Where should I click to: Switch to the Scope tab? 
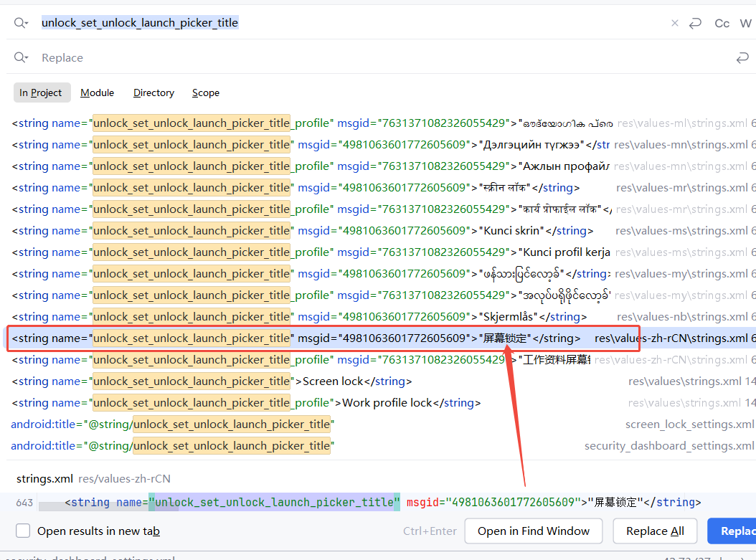point(206,92)
